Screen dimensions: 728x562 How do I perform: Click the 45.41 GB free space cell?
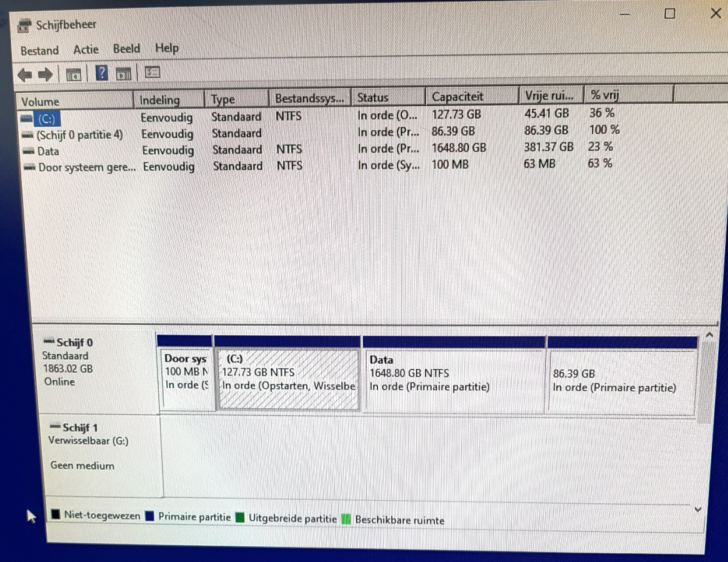tap(546, 113)
